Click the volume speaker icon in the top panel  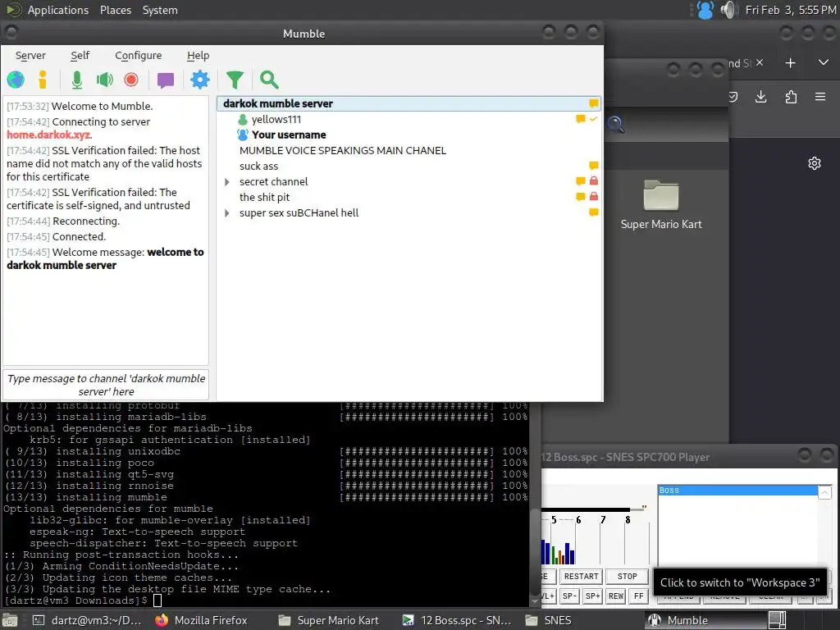point(729,10)
